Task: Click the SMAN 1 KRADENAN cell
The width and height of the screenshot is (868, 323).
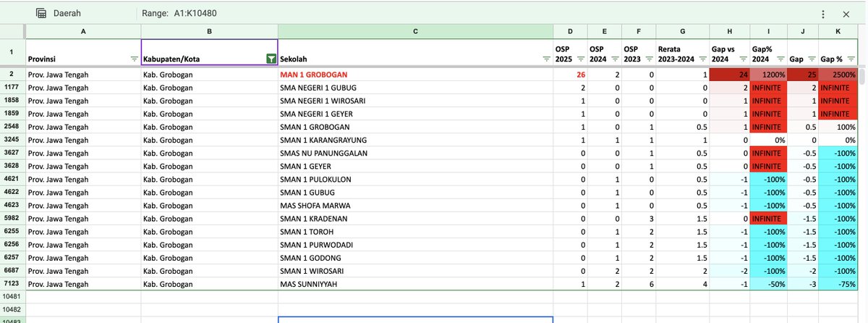Action: pyautogui.click(x=415, y=218)
